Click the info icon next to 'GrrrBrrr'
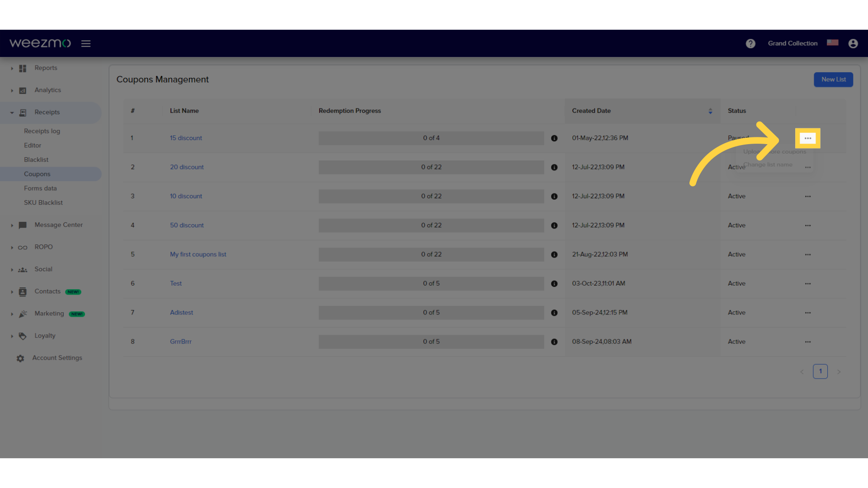The image size is (868, 488). pyautogui.click(x=554, y=342)
